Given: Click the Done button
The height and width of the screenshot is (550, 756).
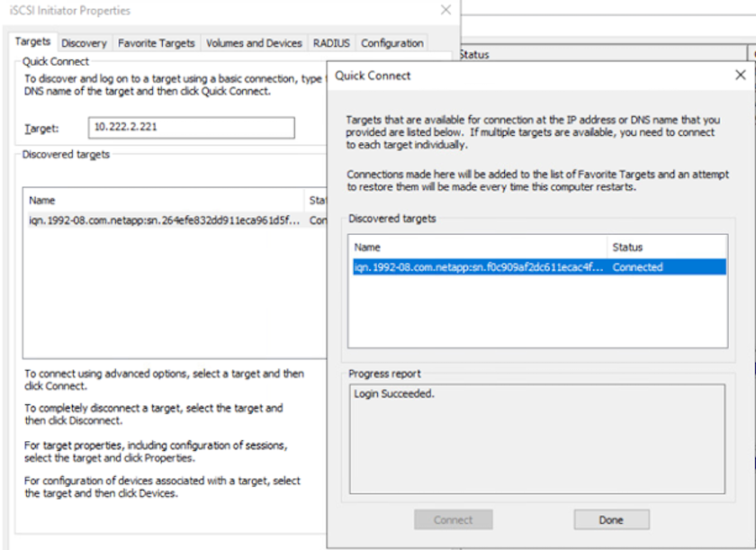Looking at the screenshot, I should pyautogui.click(x=611, y=519).
